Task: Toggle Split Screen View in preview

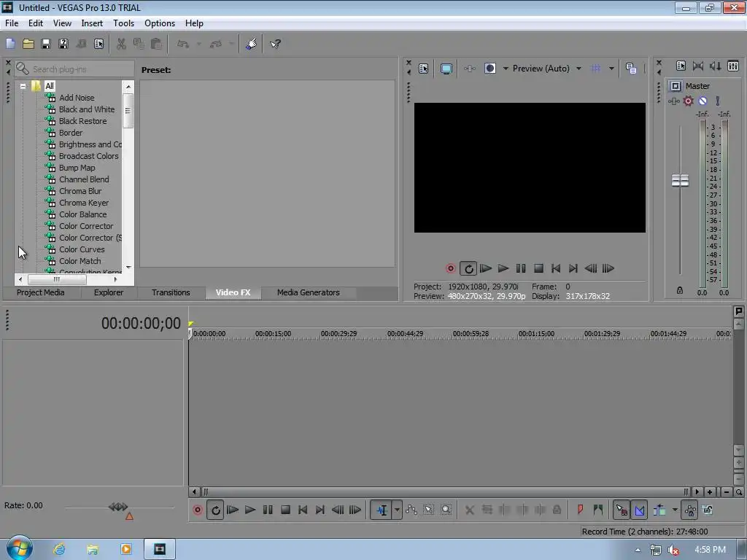Action: pyautogui.click(x=489, y=69)
